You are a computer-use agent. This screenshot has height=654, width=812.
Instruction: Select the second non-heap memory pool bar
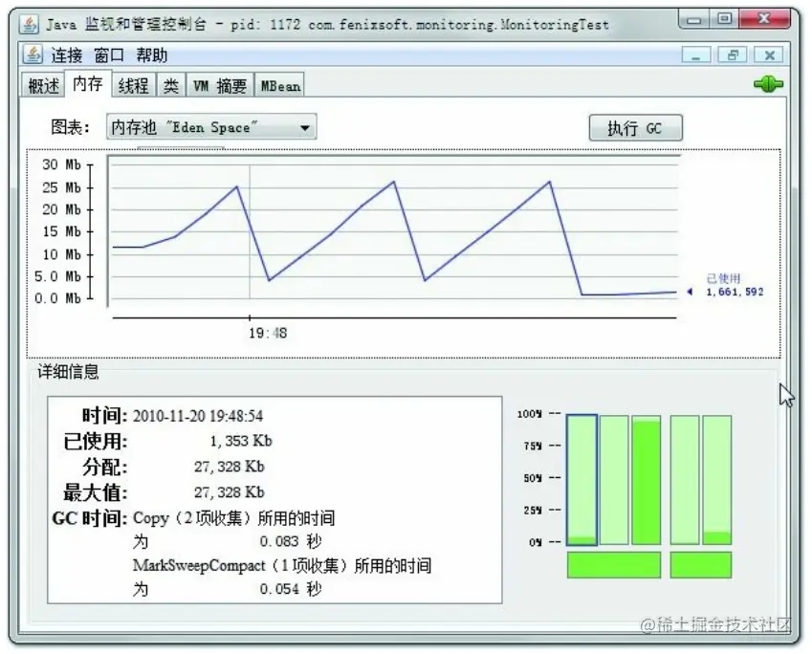click(717, 479)
